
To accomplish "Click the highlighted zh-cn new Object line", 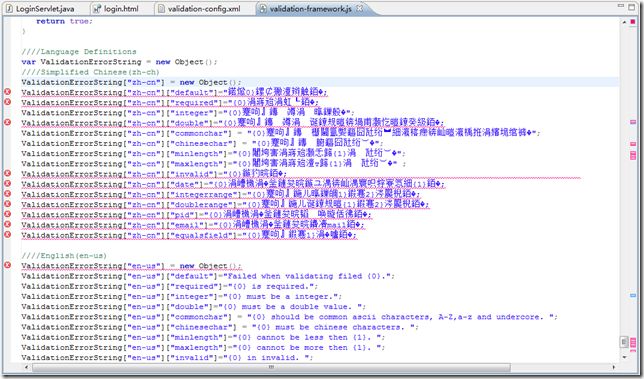I will coord(132,82).
